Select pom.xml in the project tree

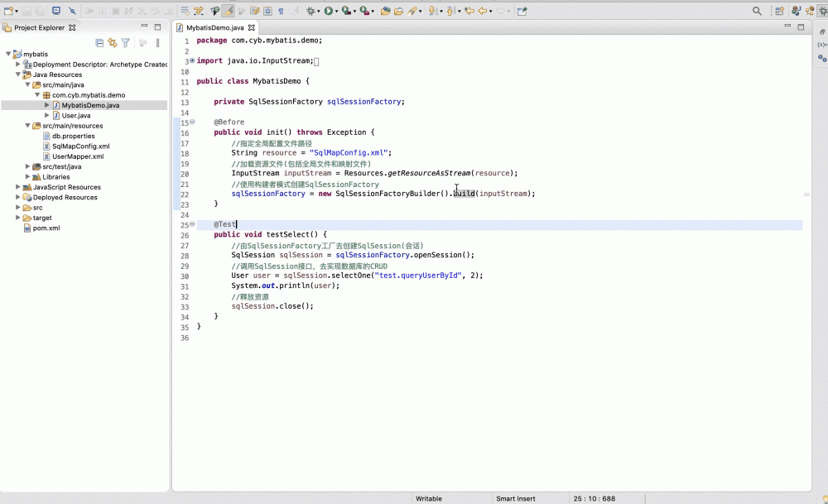(x=46, y=228)
